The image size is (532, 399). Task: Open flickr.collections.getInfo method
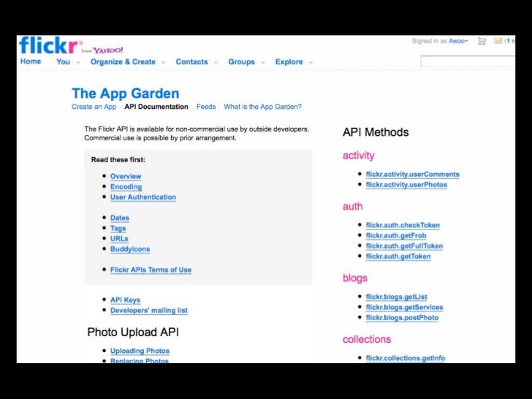coord(406,358)
